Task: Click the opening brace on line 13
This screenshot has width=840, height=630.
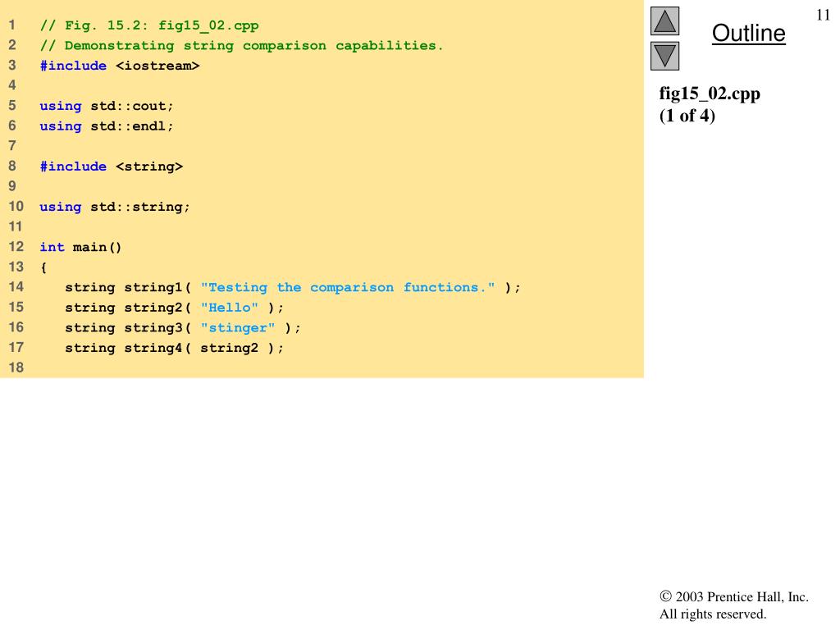Action: click(43, 267)
